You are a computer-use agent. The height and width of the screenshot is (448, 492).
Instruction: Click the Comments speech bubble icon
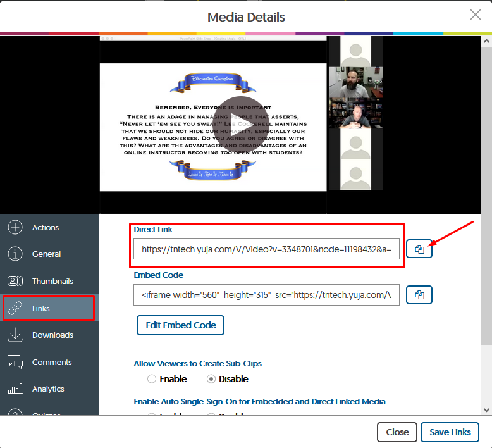tap(15, 362)
